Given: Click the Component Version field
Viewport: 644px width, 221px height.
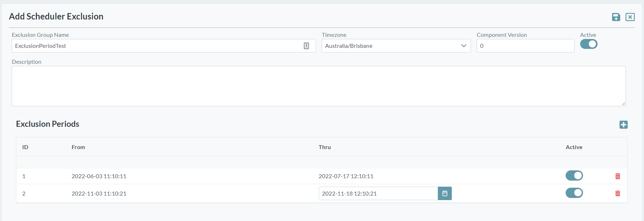Looking at the screenshot, I should [525, 46].
